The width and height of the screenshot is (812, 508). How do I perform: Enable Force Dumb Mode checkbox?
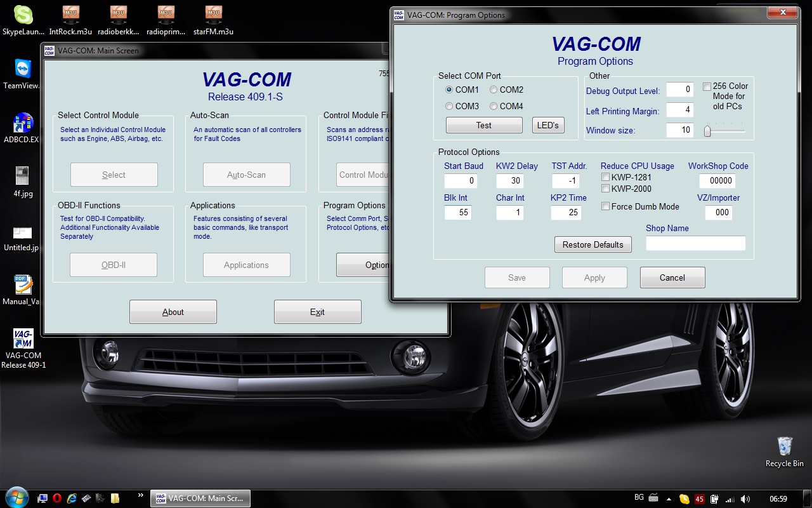pos(606,206)
